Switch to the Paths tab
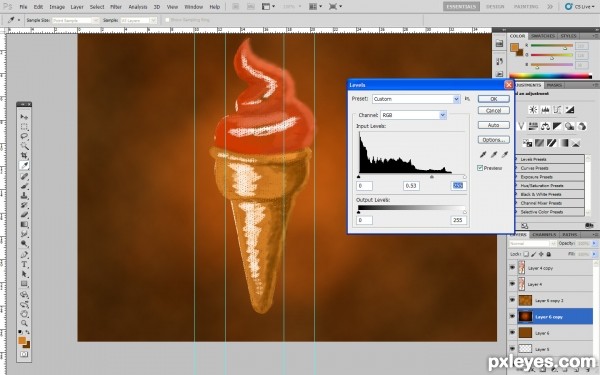600x375 pixels. (570, 235)
